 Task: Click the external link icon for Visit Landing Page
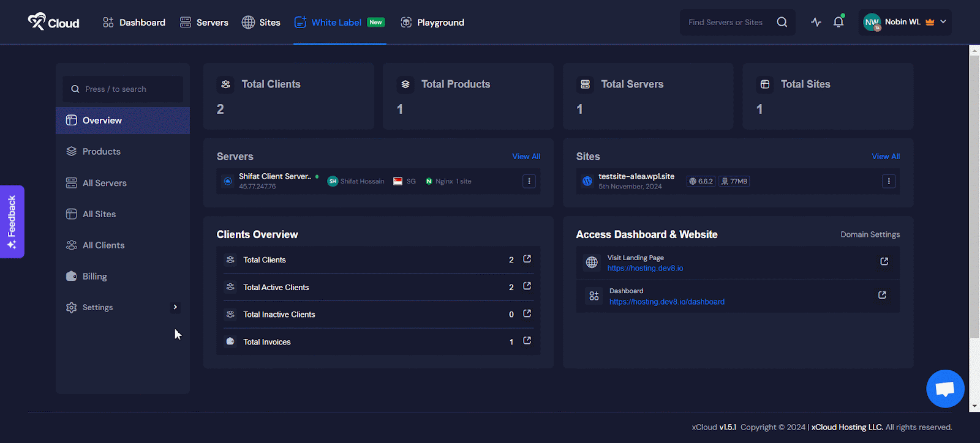pos(884,261)
